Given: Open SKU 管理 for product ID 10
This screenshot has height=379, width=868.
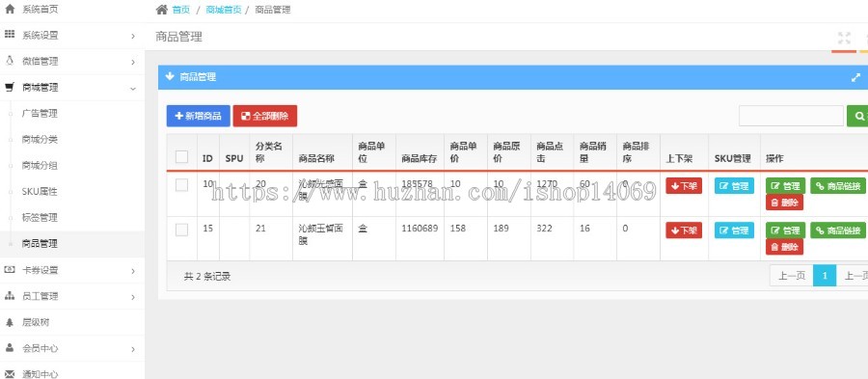Looking at the screenshot, I should tap(734, 186).
